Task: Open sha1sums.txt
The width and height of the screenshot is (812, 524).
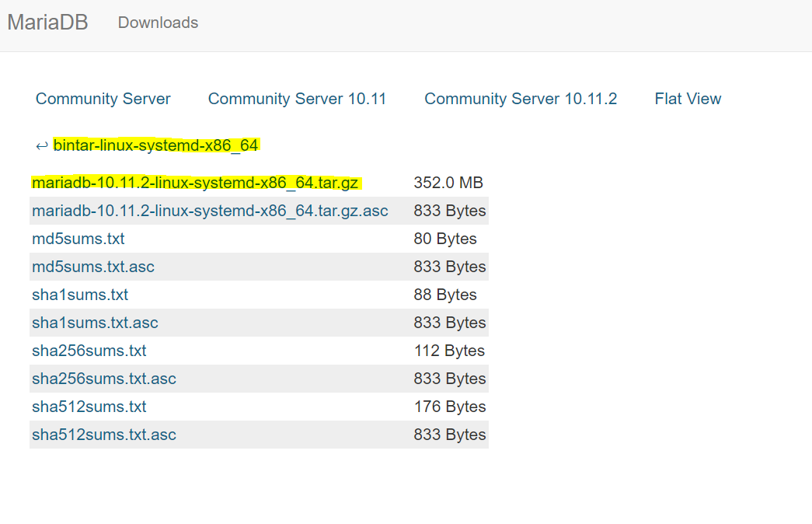Action: tap(80, 295)
